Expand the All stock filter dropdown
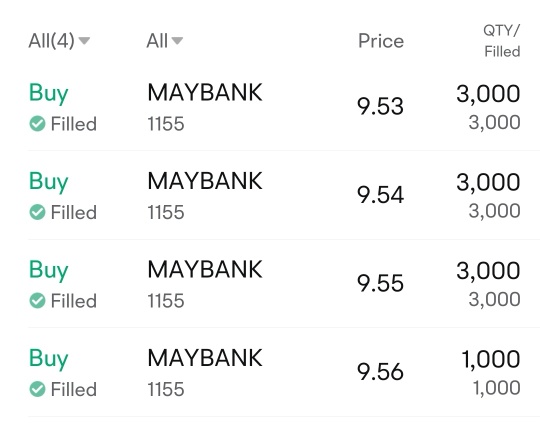The width and height of the screenshot is (540, 424). (x=165, y=41)
